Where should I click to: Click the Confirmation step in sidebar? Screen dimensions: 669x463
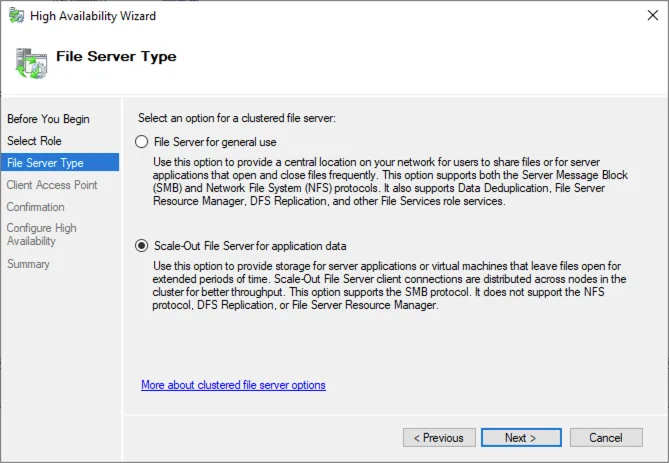pos(36,207)
